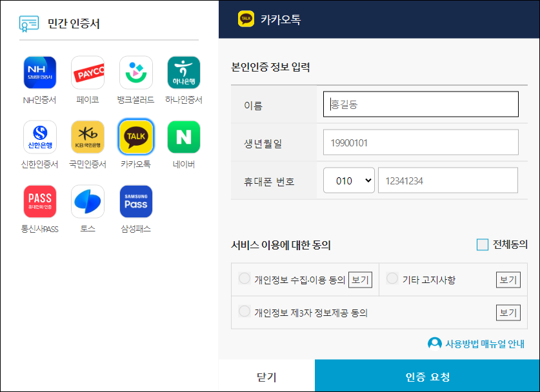Click the 카카오톡 title in the dark header
540x392 pixels.
tap(281, 19)
